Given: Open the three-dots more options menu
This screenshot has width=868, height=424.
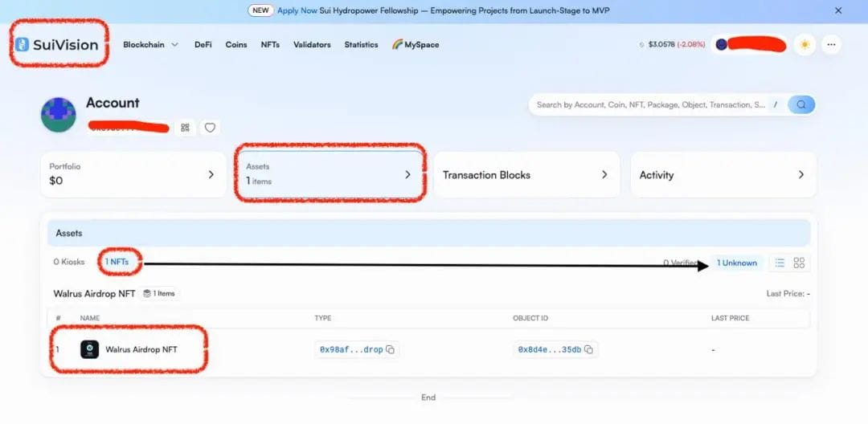Looking at the screenshot, I should [831, 44].
